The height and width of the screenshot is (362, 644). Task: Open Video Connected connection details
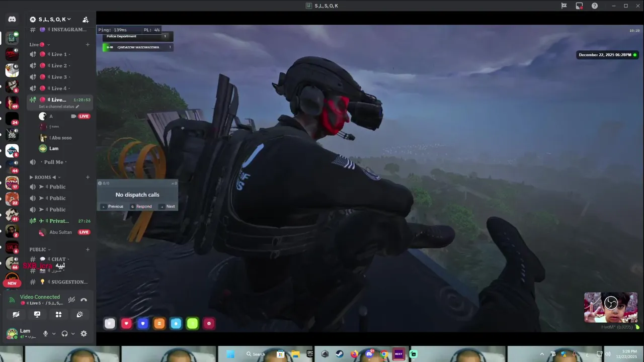point(40,297)
